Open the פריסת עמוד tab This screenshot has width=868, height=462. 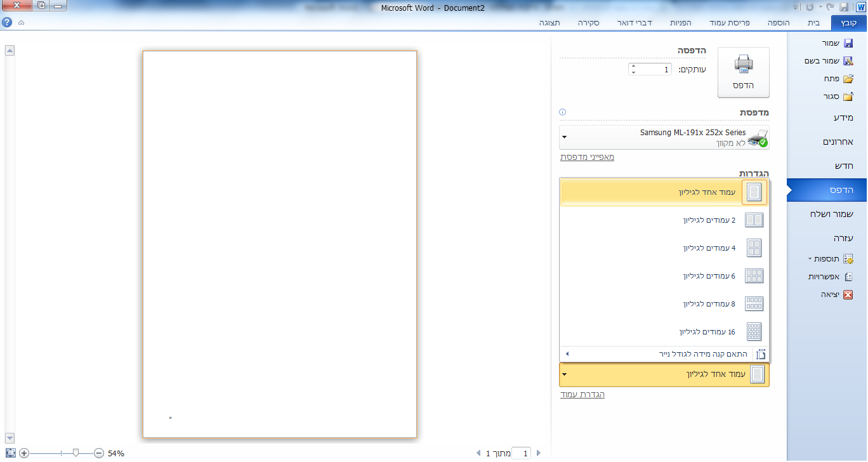coord(730,23)
